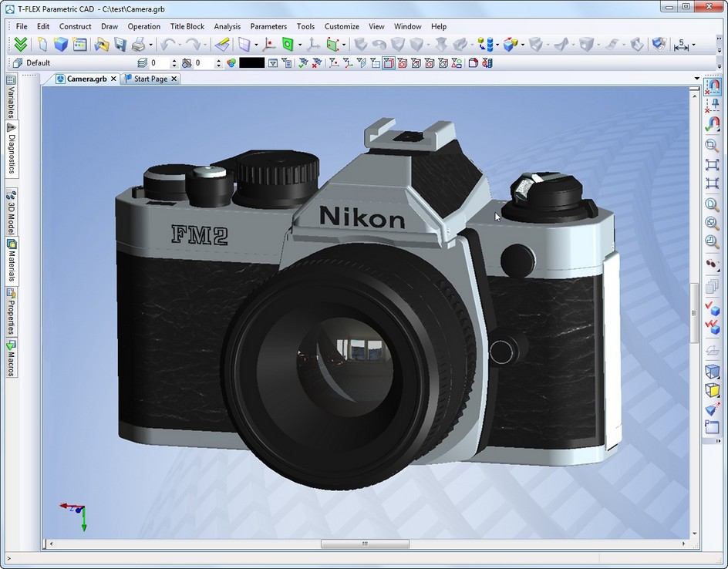
Task: Create a new 3D model document
Action: (60, 45)
